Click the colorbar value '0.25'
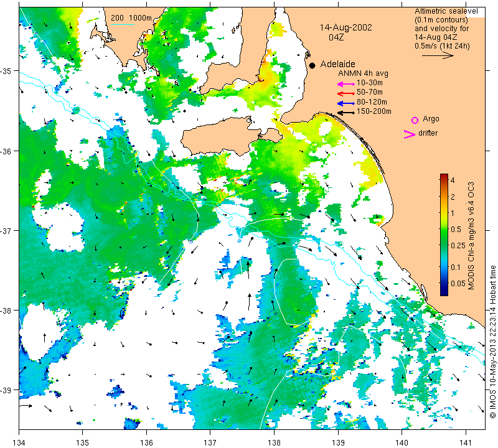Screen dimensions: 498x448 [x=458, y=245]
